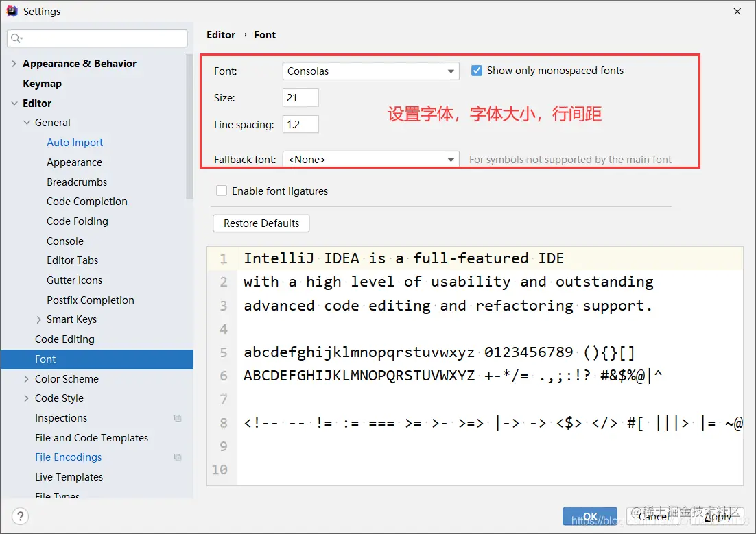This screenshot has height=534, width=756.
Task: Click the modified-settings icon beside Inspections
Action: (x=178, y=417)
